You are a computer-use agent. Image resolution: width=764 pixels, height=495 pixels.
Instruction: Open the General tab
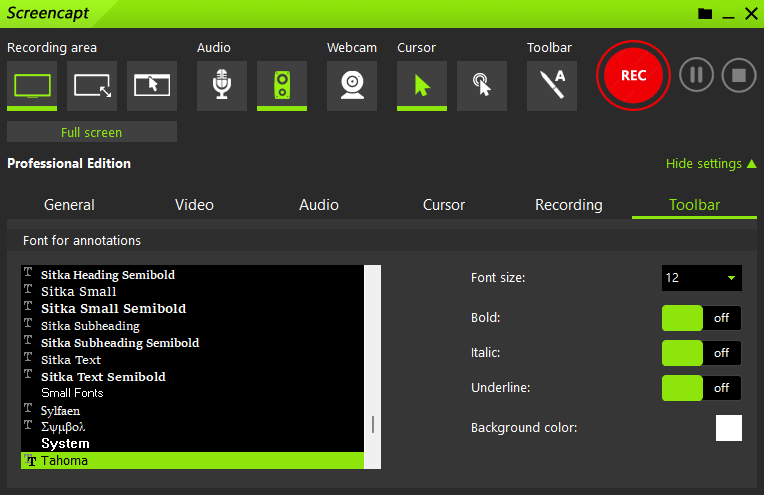(69, 205)
